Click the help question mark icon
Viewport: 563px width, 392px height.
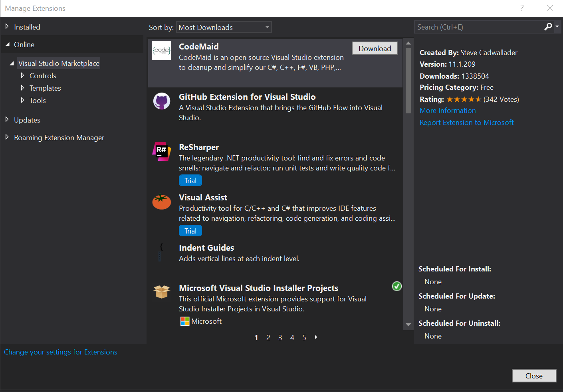pyautogui.click(x=522, y=8)
